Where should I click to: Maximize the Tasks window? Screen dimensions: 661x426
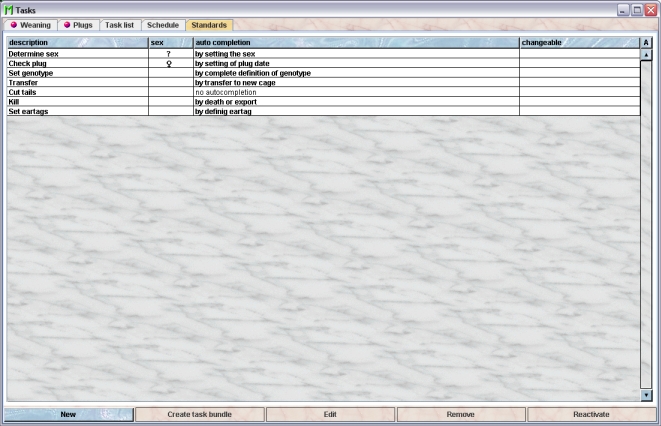(x=636, y=8)
